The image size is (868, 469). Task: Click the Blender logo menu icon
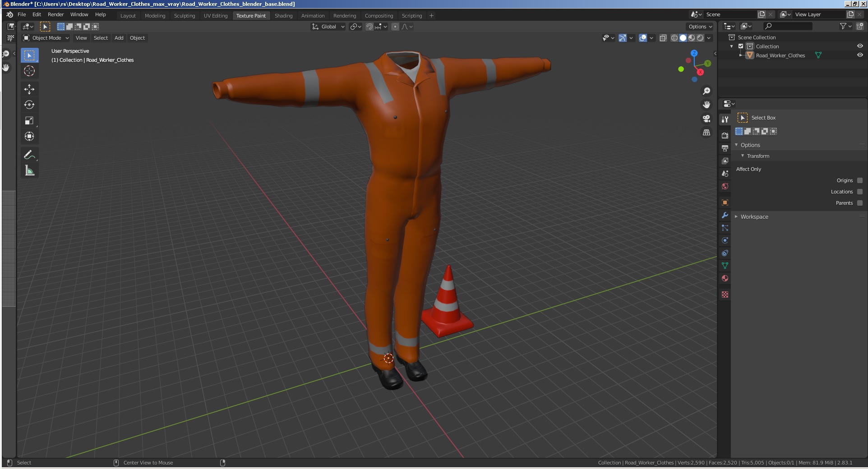pos(9,14)
